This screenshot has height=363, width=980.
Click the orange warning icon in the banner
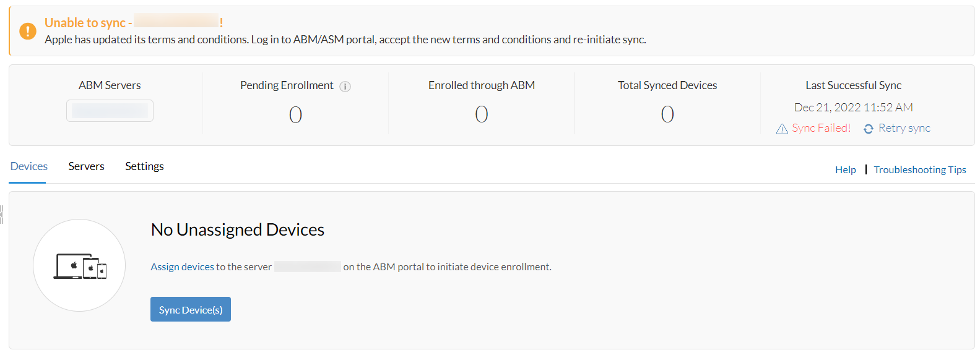[28, 31]
